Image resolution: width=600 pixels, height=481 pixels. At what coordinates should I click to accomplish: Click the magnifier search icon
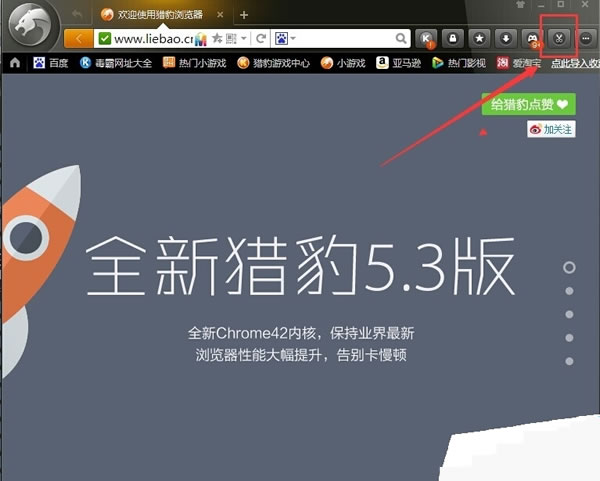coord(401,38)
